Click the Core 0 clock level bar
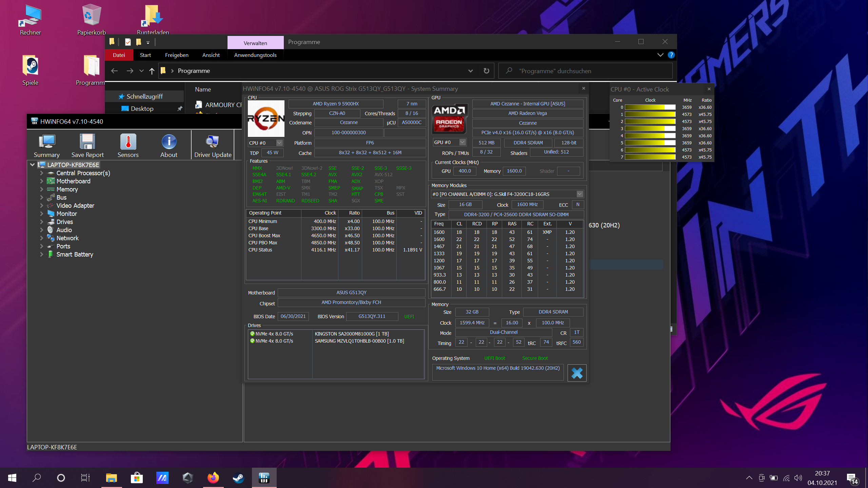 click(x=650, y=107)
